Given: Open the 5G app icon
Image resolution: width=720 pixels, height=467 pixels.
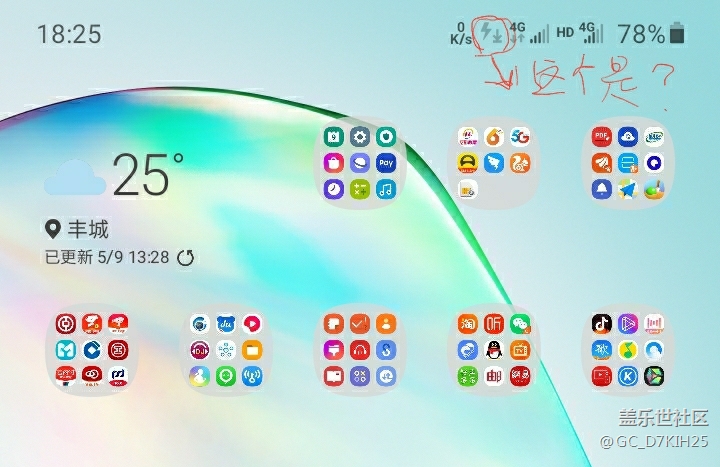Looking at the screenshot, I should pyautogui.click(x=519, y=137).
